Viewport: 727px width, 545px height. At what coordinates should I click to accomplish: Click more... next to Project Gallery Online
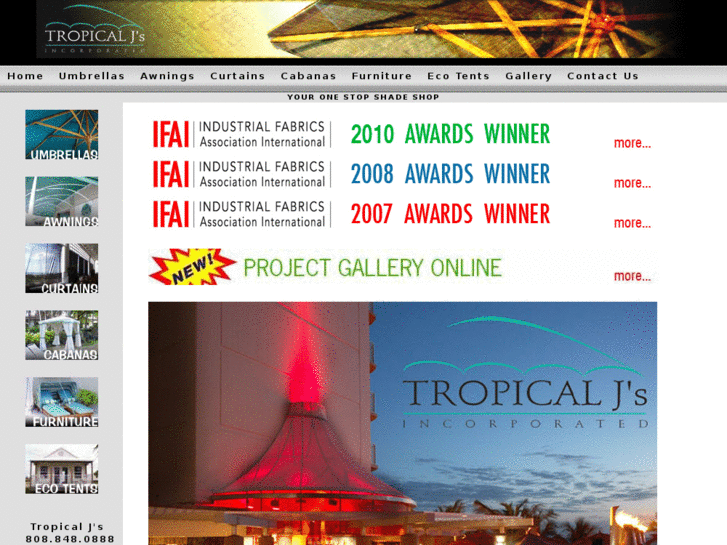(x=632, y=276)
